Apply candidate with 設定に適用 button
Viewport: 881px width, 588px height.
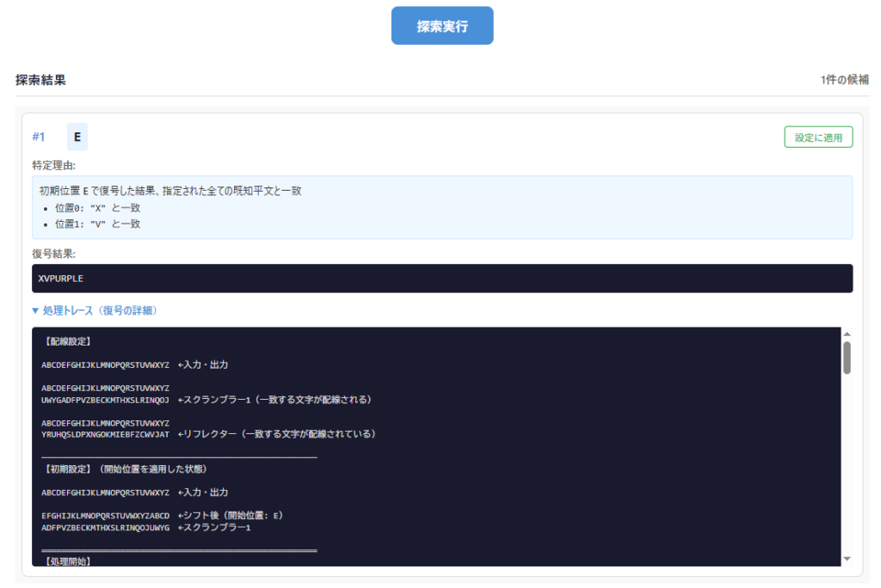click(817, 138)
